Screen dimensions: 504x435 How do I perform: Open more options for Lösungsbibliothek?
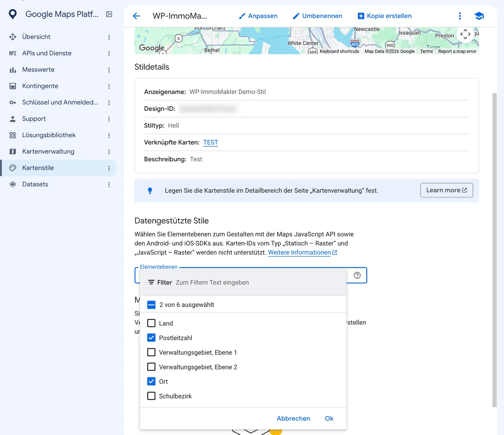click(x=109, y=135)
